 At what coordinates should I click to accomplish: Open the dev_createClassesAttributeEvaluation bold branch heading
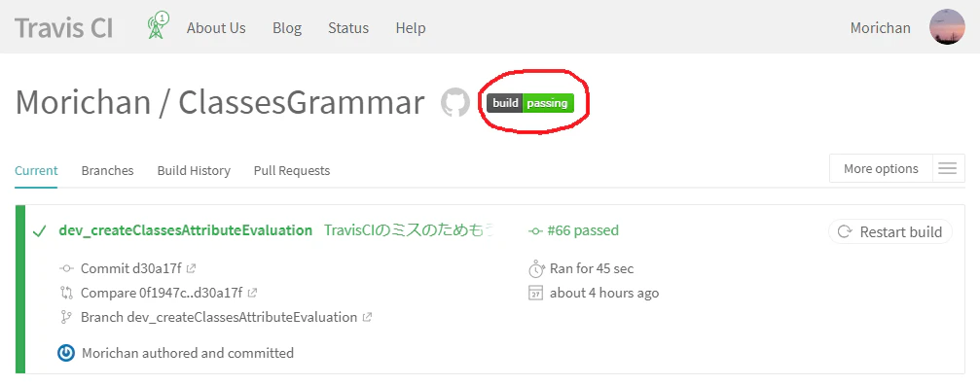coord(186,230)
